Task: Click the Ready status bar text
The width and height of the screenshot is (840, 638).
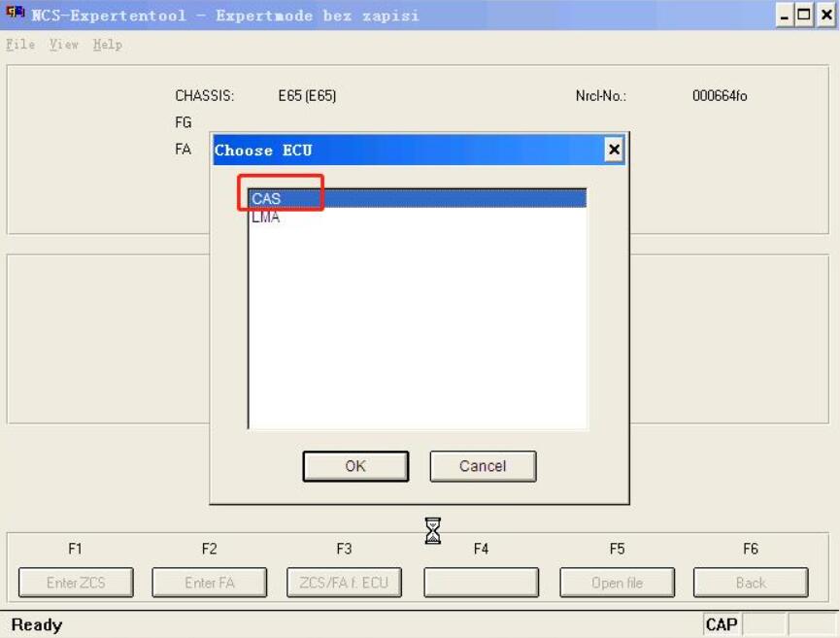Action: click(37, 624)
